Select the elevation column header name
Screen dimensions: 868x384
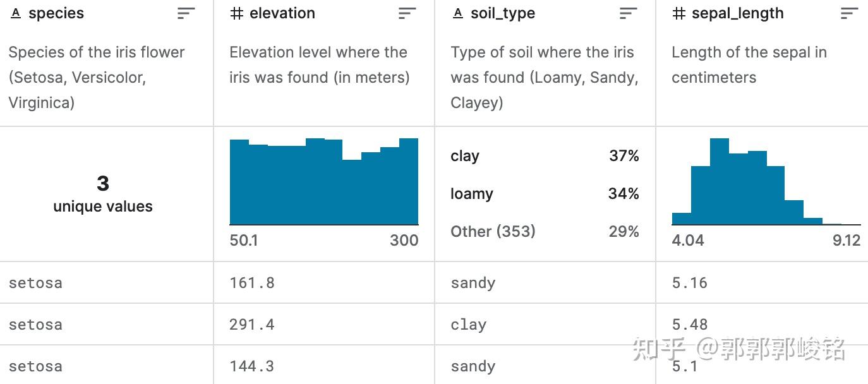(282, 13)
